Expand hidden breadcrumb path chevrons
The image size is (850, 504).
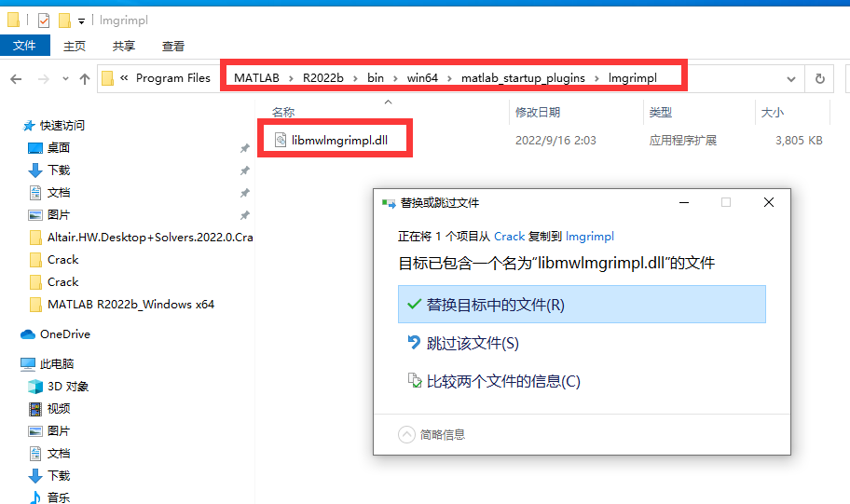tap(124, 78)
